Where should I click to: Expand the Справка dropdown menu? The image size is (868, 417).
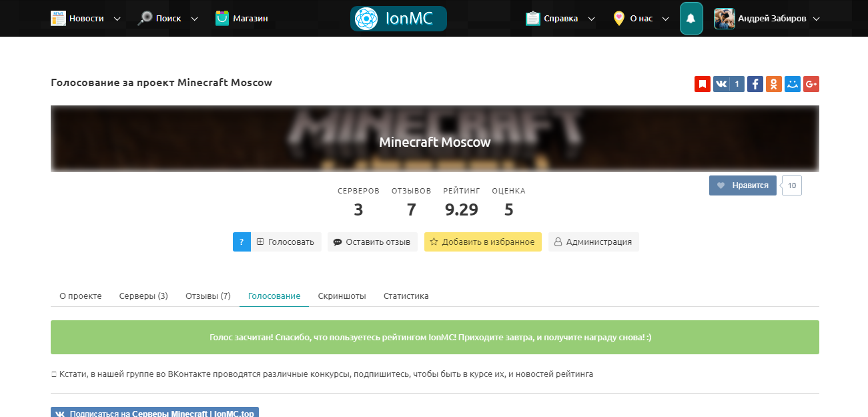560,19
